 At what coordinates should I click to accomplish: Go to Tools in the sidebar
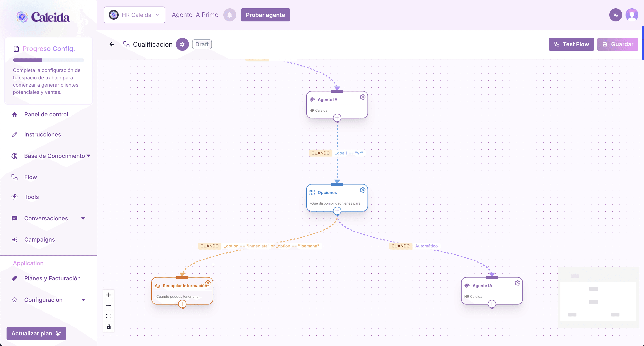32,197
